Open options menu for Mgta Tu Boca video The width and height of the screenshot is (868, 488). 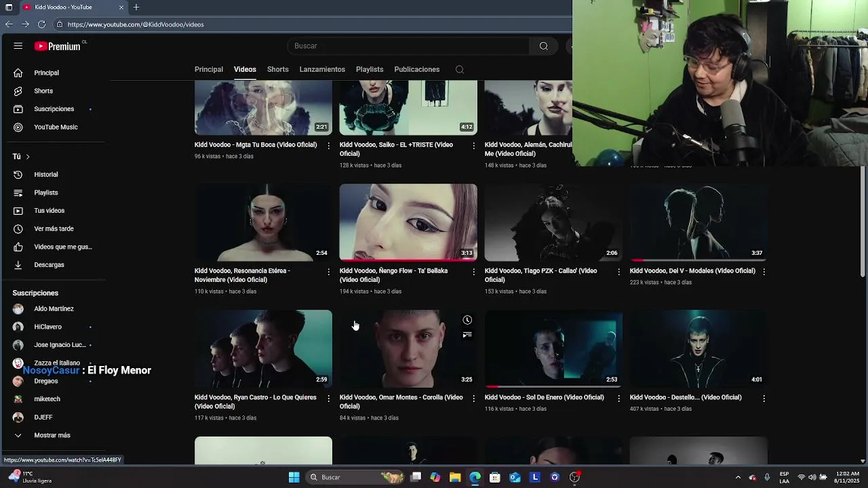coord(329,146)
